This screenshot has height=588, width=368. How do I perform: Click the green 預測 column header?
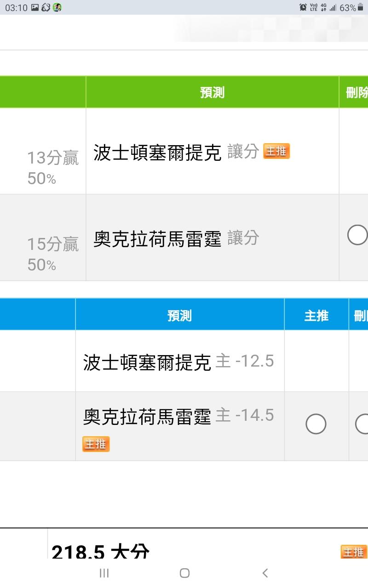coord(212,92)
